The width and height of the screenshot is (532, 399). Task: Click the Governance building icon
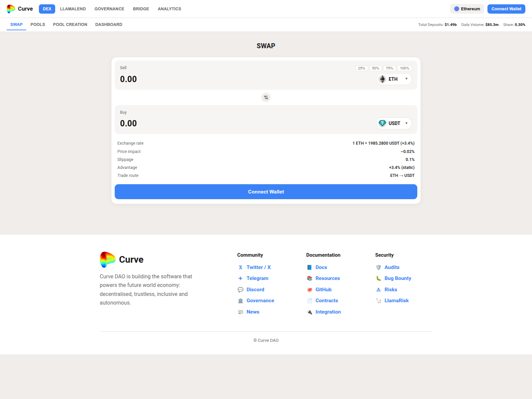240,301
